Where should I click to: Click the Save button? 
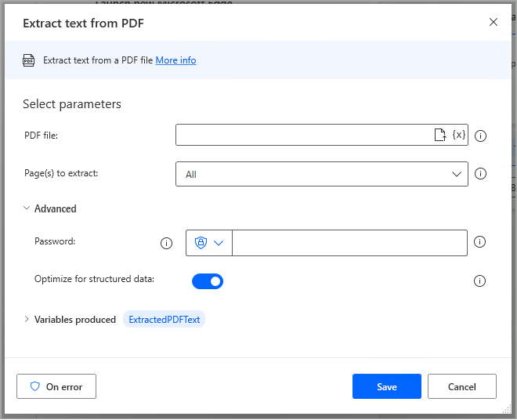pos(386,386)
